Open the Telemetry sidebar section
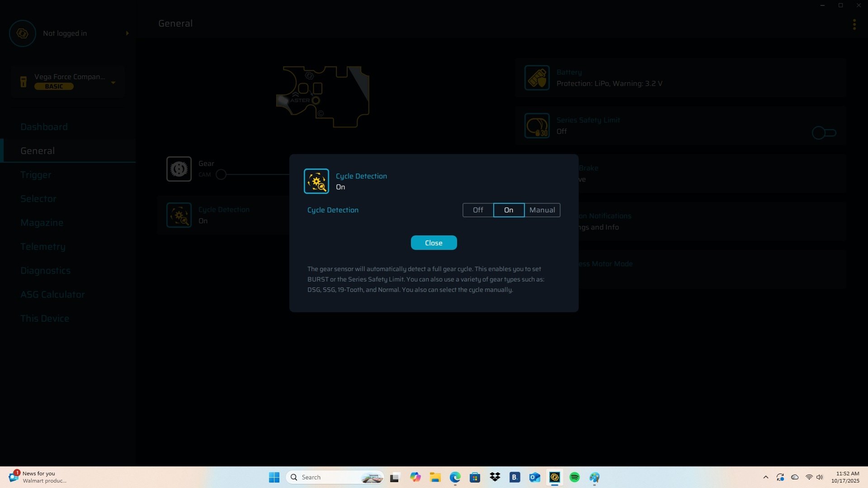868x488 pixels. point(43,247)
